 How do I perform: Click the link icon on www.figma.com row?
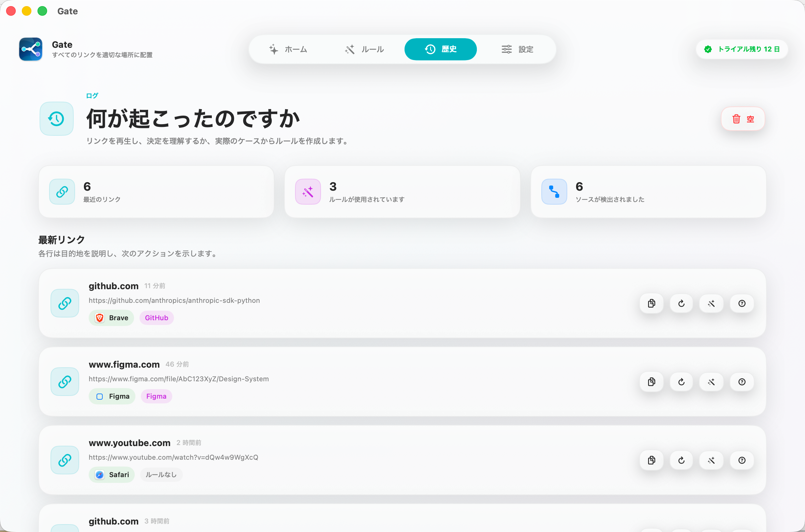click(65, 382)
